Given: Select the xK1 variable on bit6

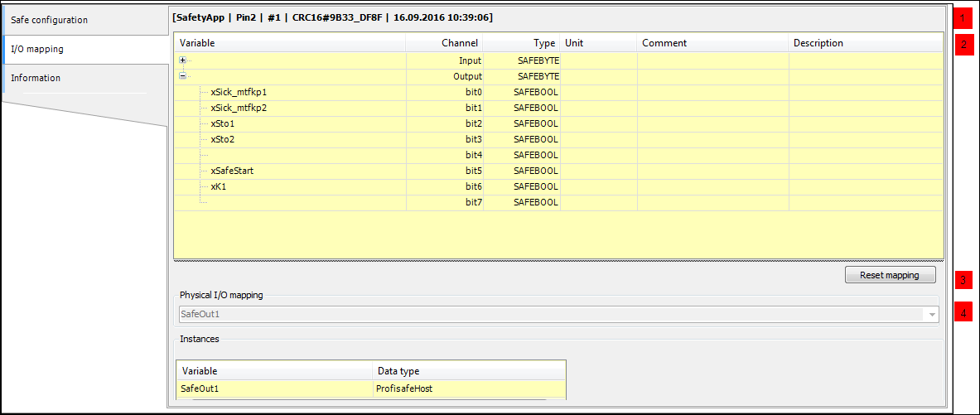Looking at the screenshot, I should (219, 186).
